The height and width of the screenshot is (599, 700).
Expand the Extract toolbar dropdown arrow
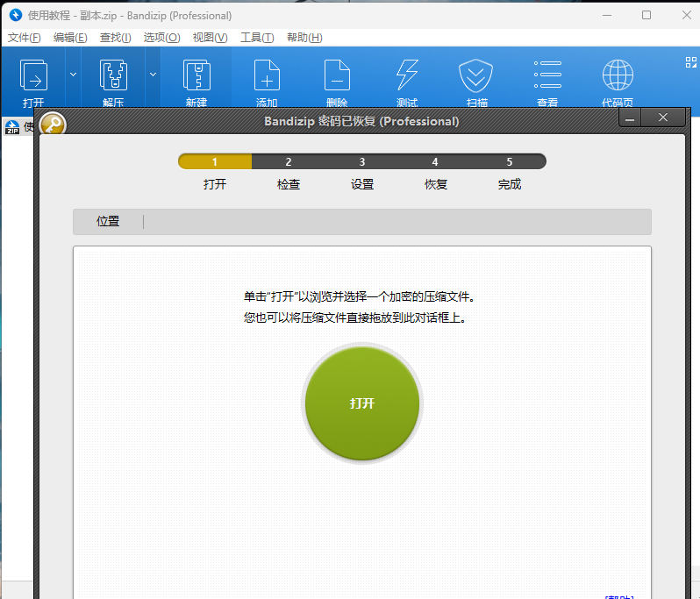154,75
